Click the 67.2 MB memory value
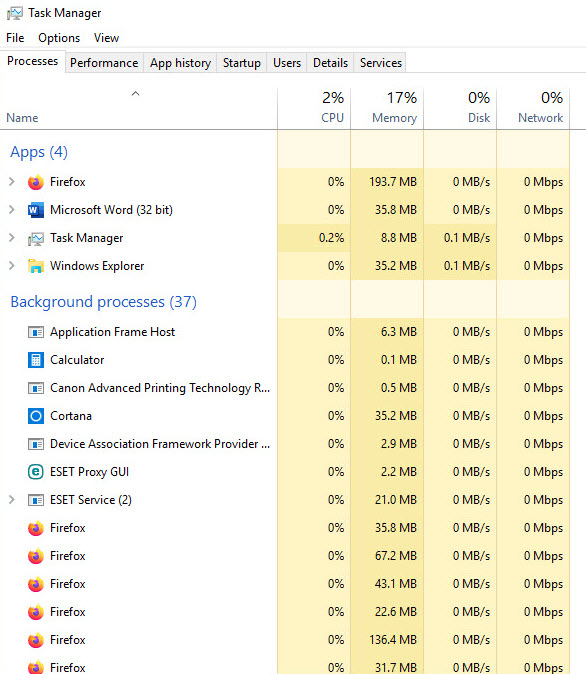The width and height of the screenshot is (586, 674). coord(396,556)
